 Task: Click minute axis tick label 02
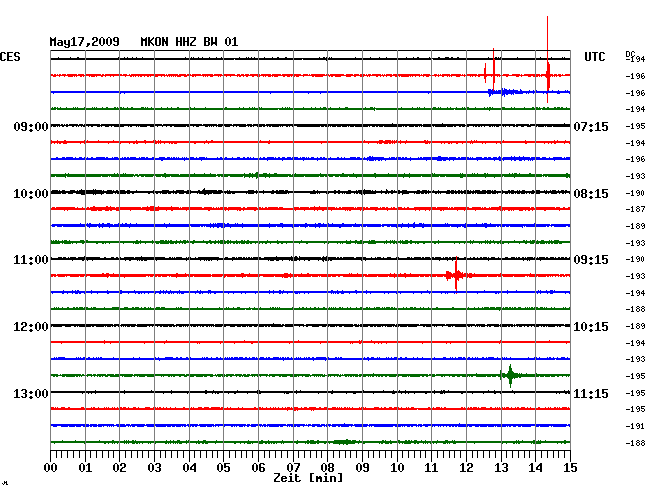click(119, 467)
